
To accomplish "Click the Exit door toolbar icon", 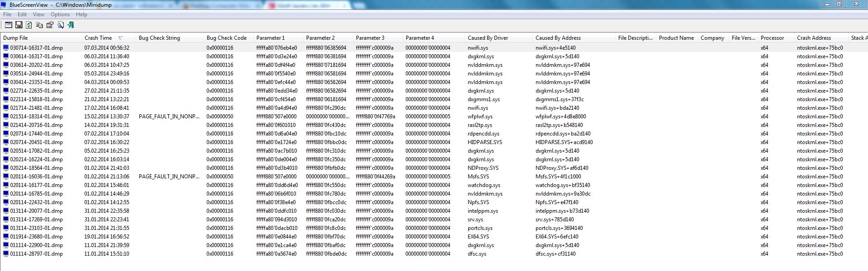I will (x=71, y=25).
